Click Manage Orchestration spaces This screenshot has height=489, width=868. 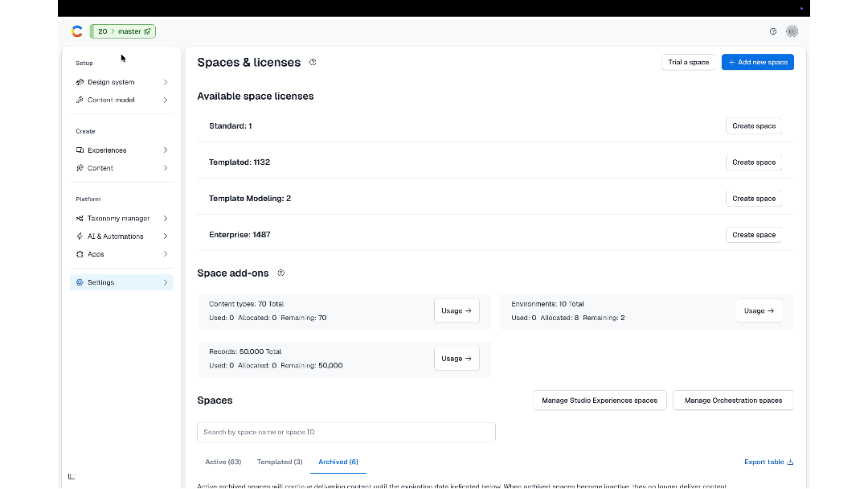click(x=733, y=401)
